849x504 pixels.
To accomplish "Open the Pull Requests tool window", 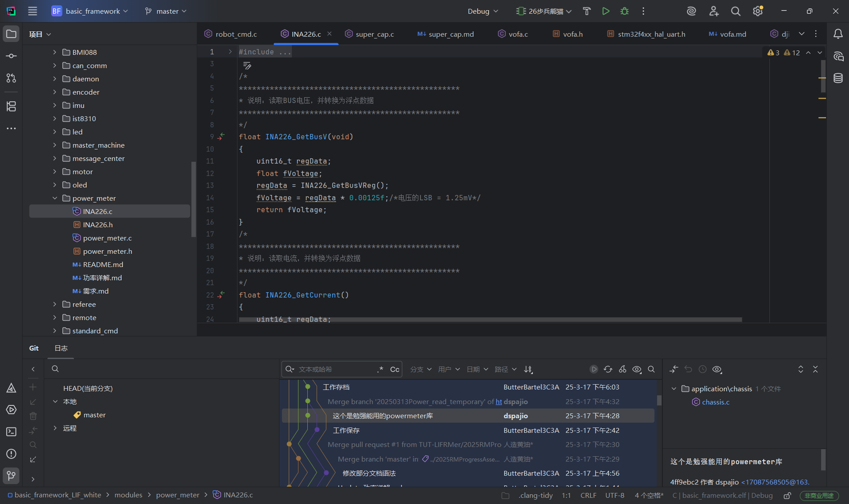I will tap(11, 78).
